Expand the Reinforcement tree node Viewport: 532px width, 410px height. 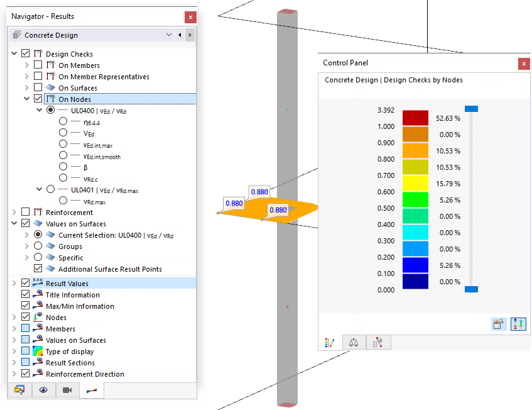[x=14, y=212]
